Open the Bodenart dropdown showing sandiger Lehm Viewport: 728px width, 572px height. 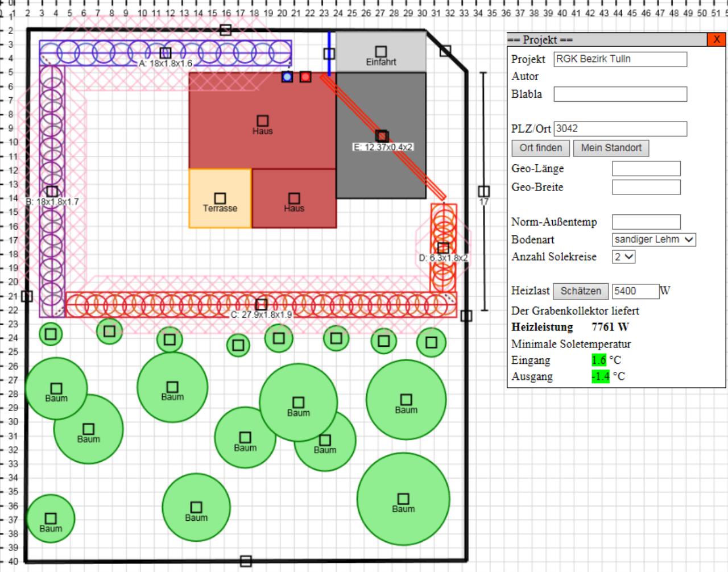coord(654,239)
